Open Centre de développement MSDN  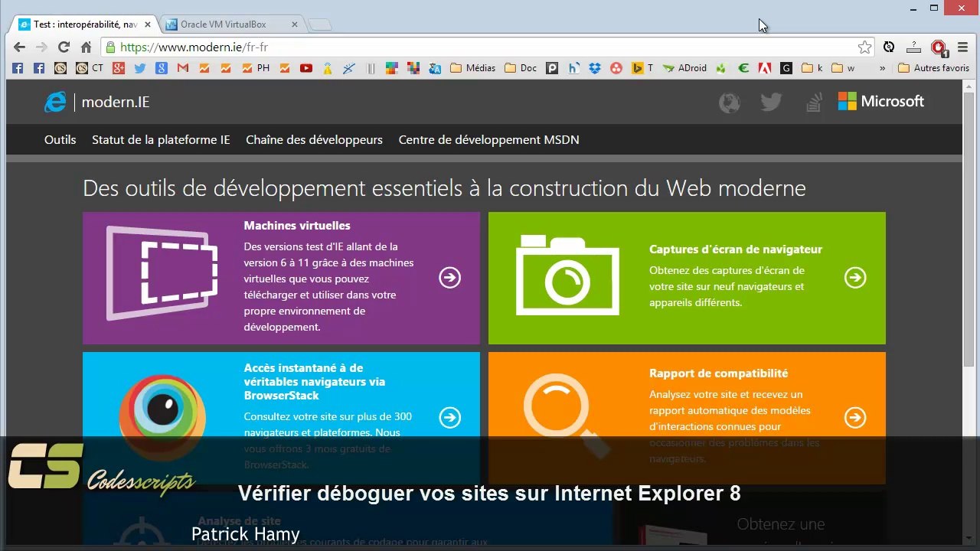point(488,140)
